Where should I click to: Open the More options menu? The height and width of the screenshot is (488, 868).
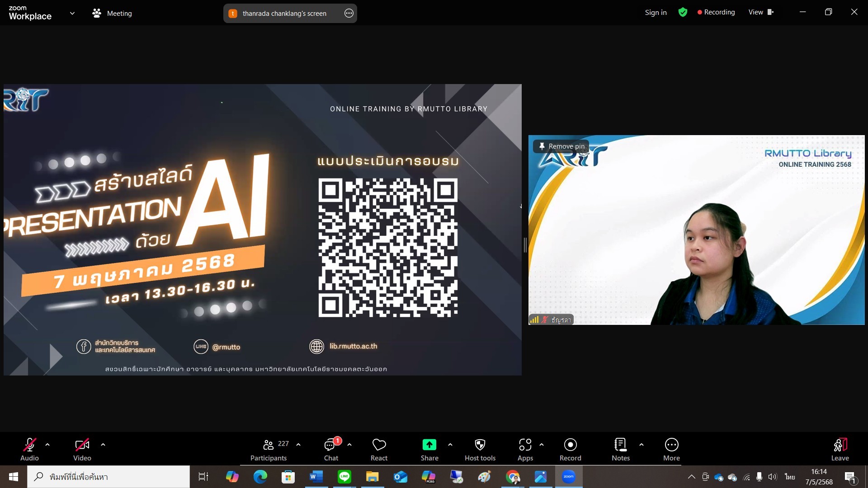[x=672, y=450]
